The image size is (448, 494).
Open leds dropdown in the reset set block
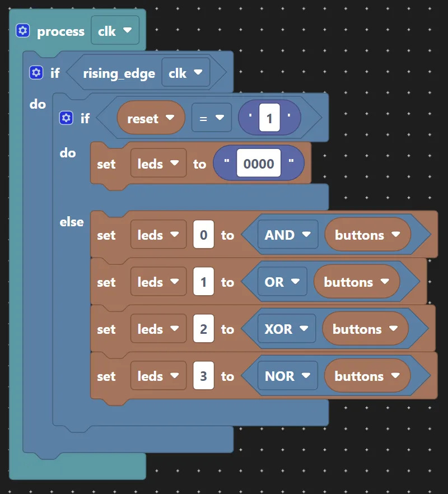[158, 164]
